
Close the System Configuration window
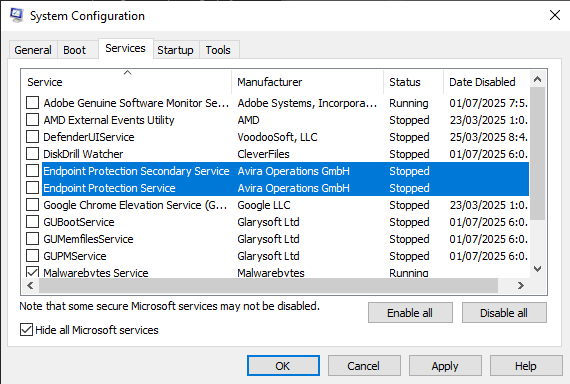tap(555, 15)
